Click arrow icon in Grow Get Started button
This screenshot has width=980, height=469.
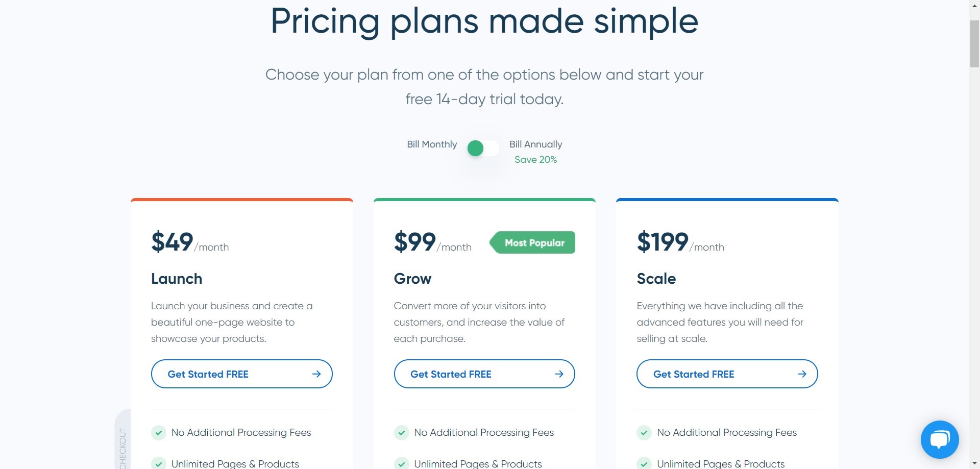[559, 374]
